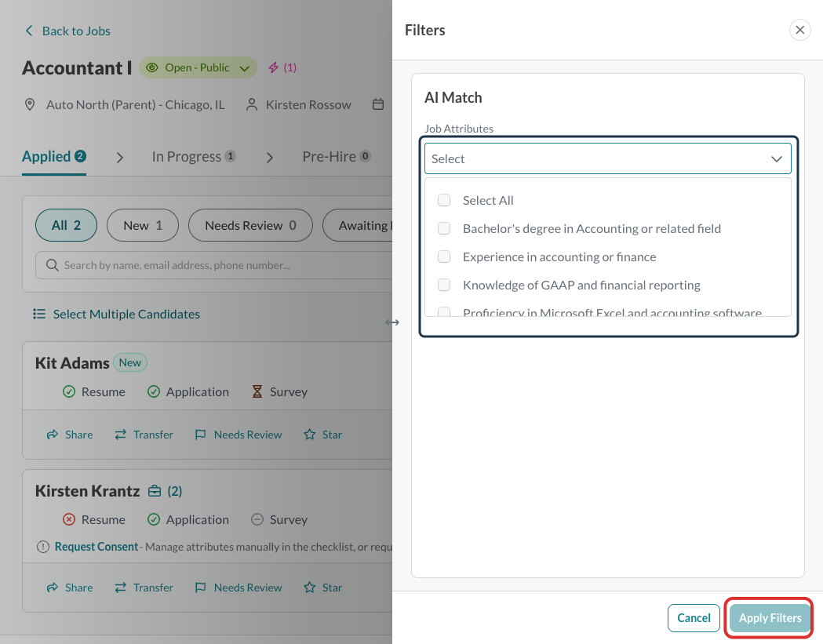This screenshot has height=644, width=823.
Task: Click the location pin icon near Auto North
Action: click(x=30, y=104)
